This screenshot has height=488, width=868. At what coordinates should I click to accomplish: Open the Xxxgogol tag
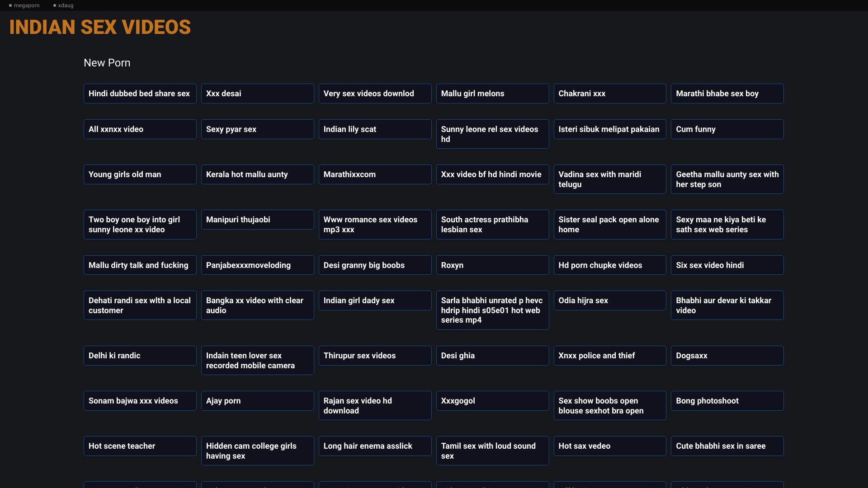492,401
